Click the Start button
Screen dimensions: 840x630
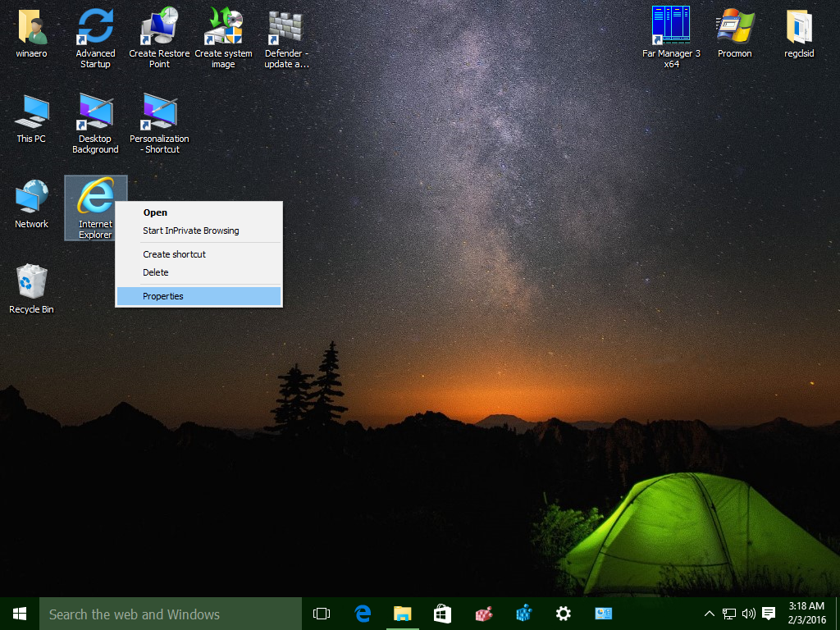[x=18, y=613]
